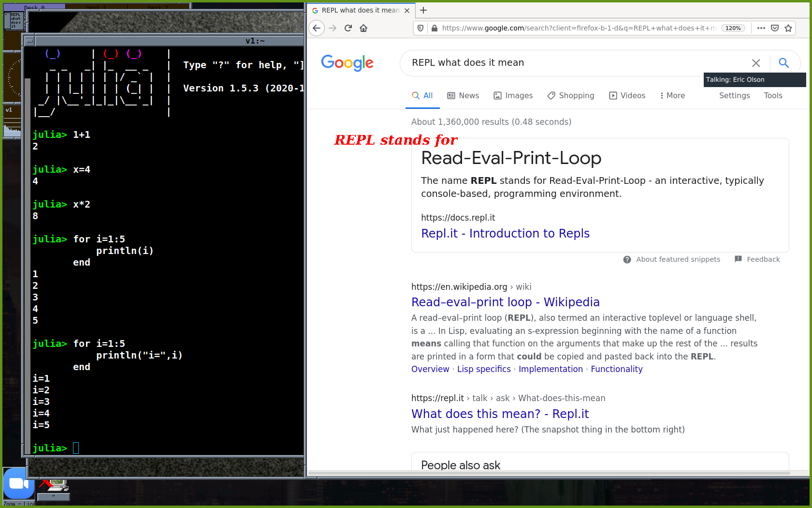Open the page actions three-dot menu
812x508 pixels.
(761, 28)
